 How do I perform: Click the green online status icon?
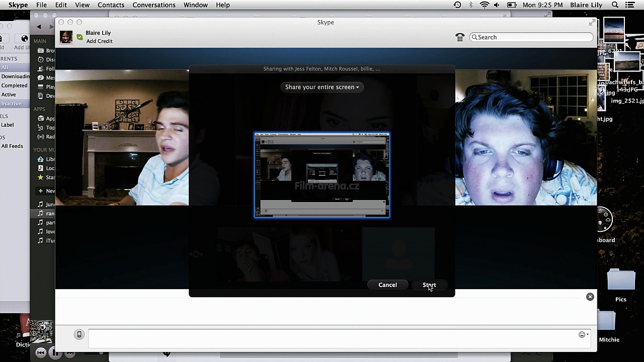tap(79, 37)
